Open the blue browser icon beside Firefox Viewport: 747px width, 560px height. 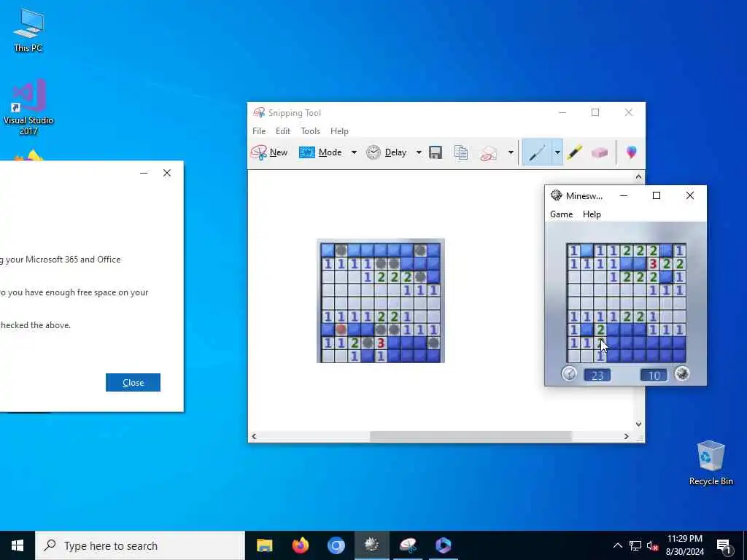click(336, 545)
